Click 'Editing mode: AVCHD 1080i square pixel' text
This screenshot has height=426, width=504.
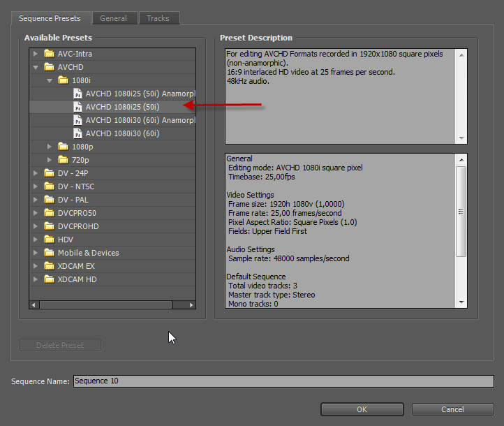click(295, 168)
